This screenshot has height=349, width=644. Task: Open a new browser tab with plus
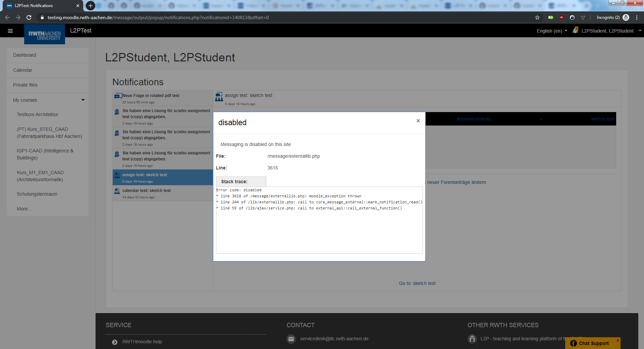point(90,6)
